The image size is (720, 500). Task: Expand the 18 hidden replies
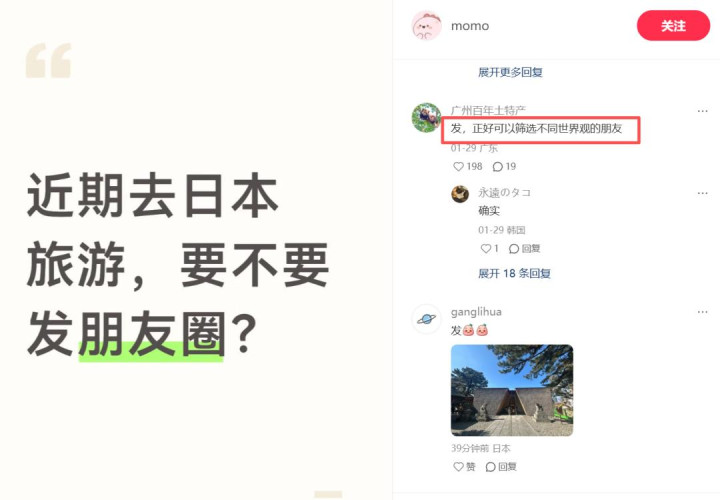pos(514,274)
